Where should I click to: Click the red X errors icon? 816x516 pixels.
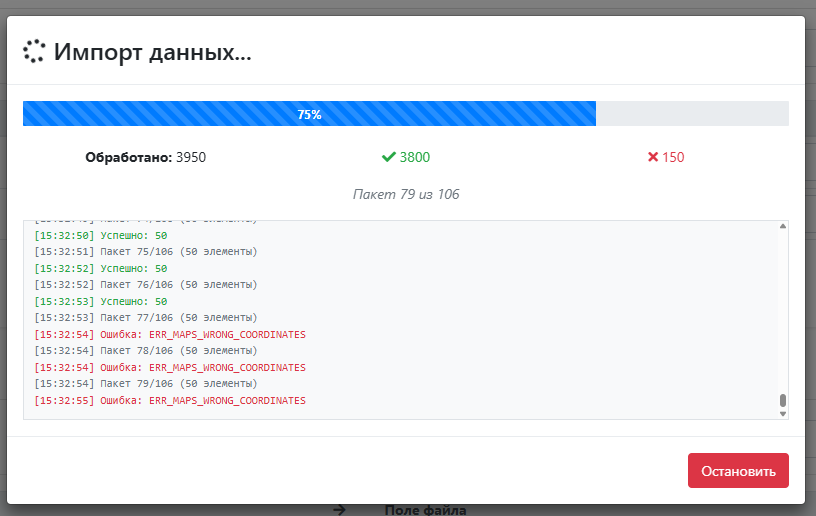(x=653, y=157)
